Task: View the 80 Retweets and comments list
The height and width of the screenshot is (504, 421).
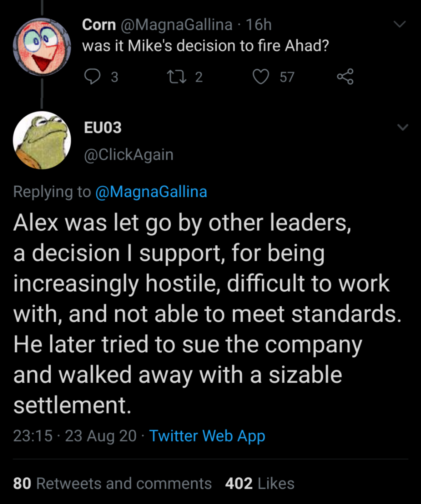Action: pos(112,483)
